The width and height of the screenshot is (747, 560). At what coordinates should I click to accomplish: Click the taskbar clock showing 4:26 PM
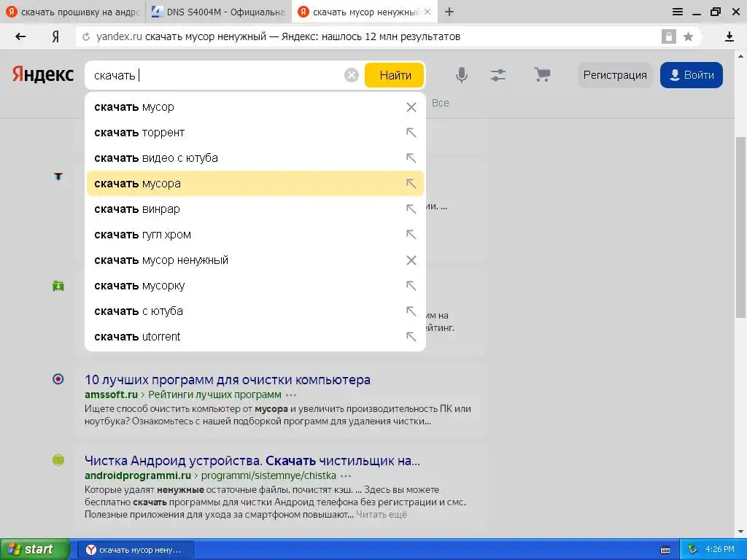[x=720, y=550]
